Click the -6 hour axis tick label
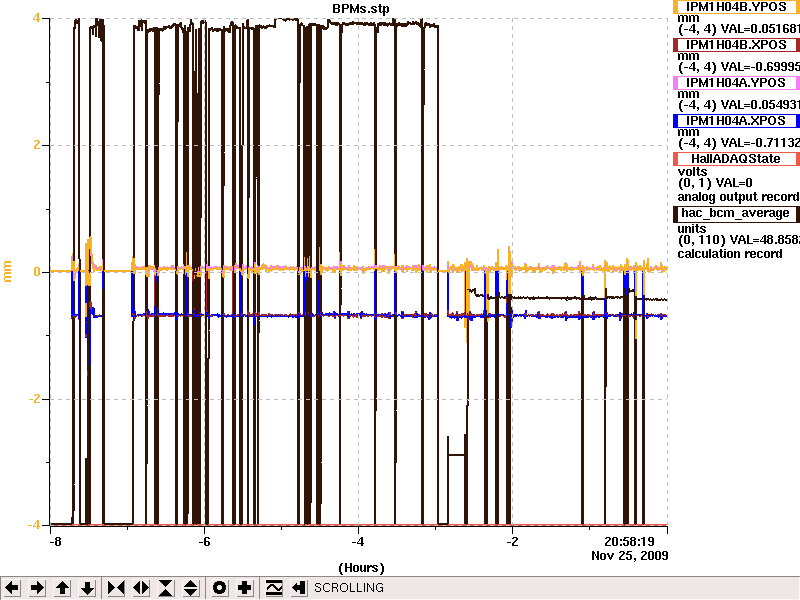This screenshot has width=800, height=600. pos(204,542)
